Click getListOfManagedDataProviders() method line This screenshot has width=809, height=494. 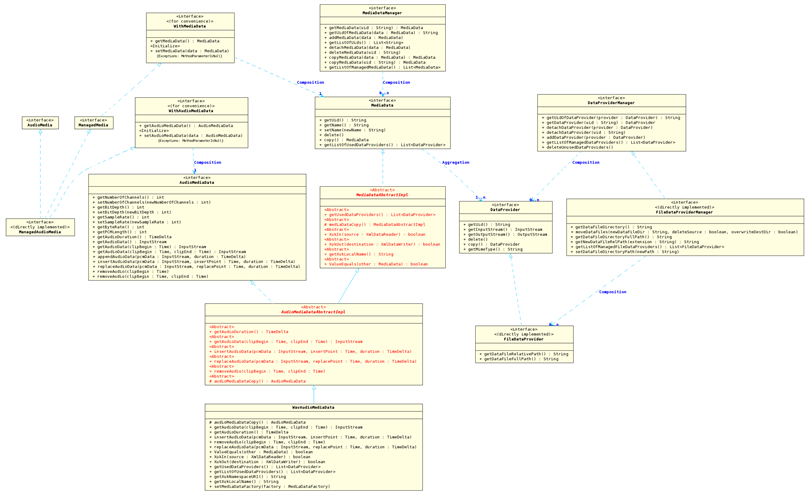click(x=608, y=142)
